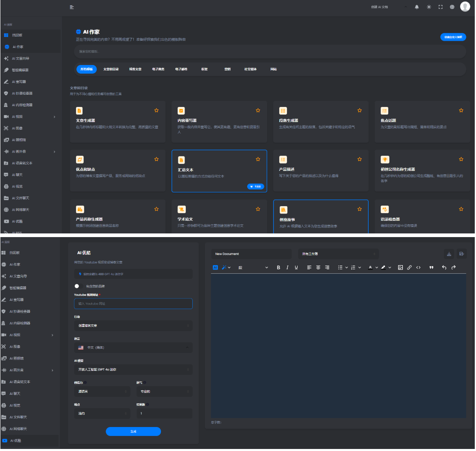Download the document with the download icon

pyautogui.click(x=449, y=254)
